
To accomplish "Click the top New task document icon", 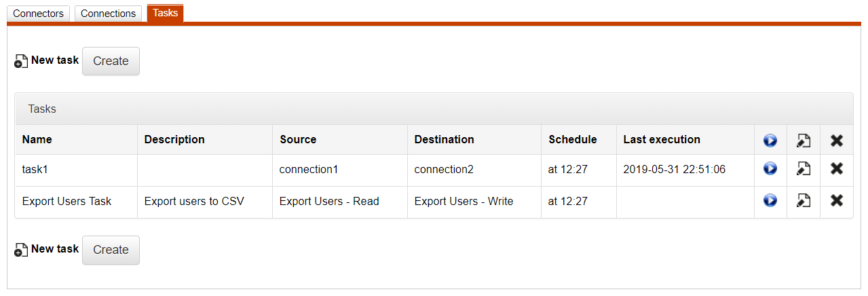I will pos(21,62).
